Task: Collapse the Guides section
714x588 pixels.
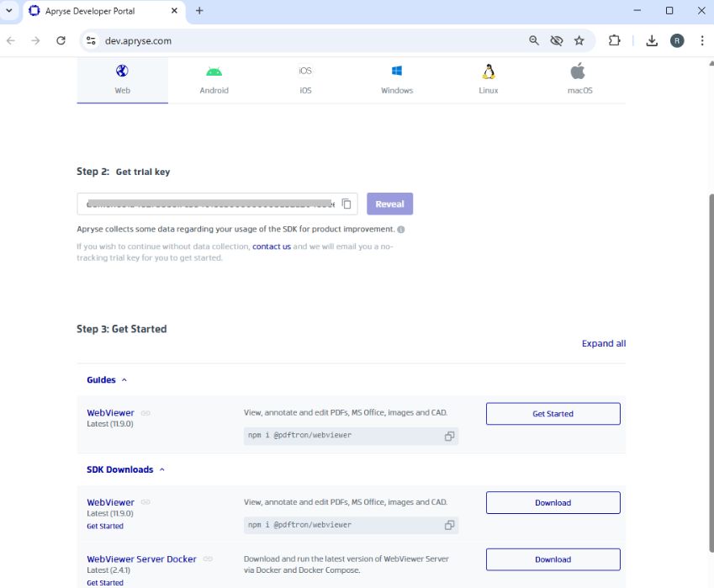Action: (x=107, y=380)
